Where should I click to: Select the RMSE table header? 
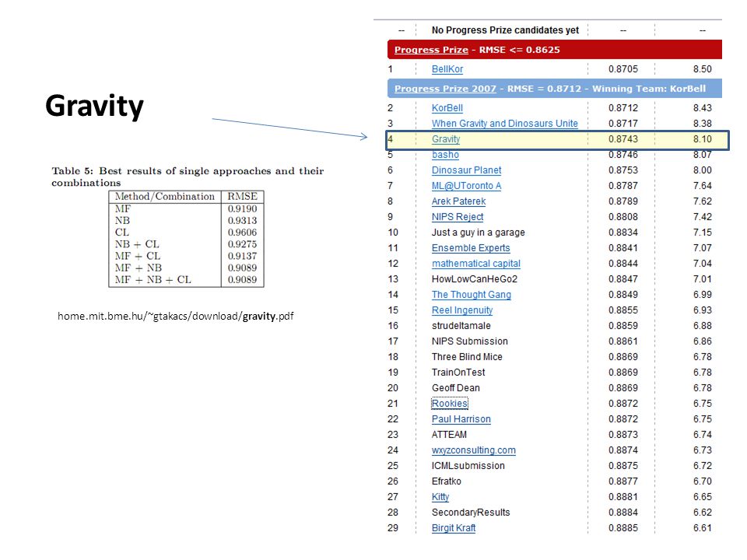click(x=243, y=197)
